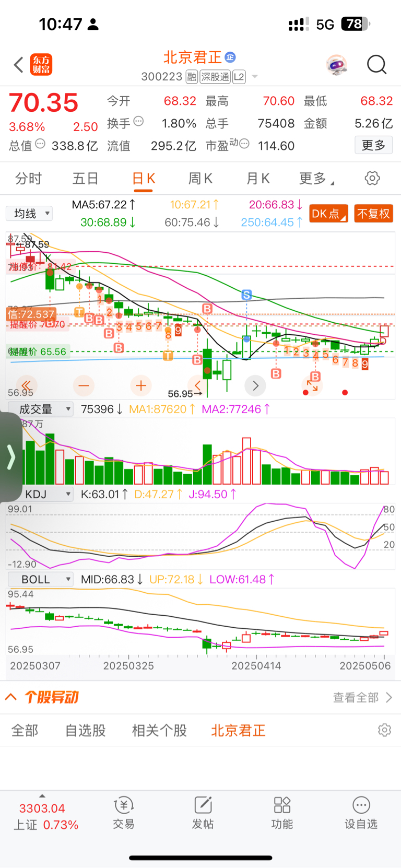Tap the search magnifier icon
401x868 pixels.
pos(376,65)
